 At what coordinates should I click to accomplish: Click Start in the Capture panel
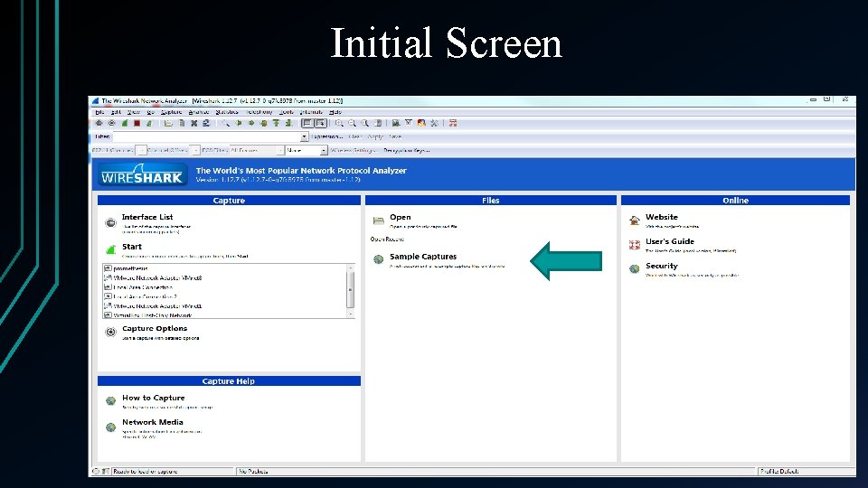[132, 247]
